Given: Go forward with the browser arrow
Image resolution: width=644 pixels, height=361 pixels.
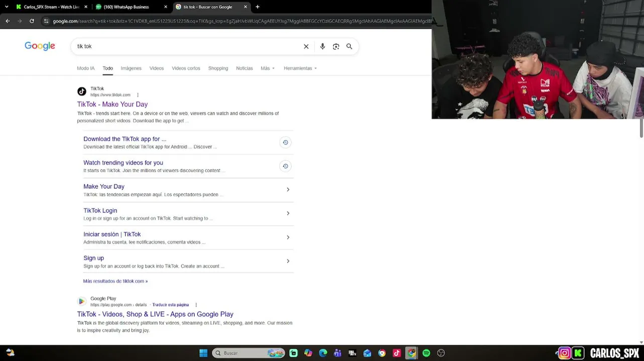Looking at the screenshot, I should (20, 21).
